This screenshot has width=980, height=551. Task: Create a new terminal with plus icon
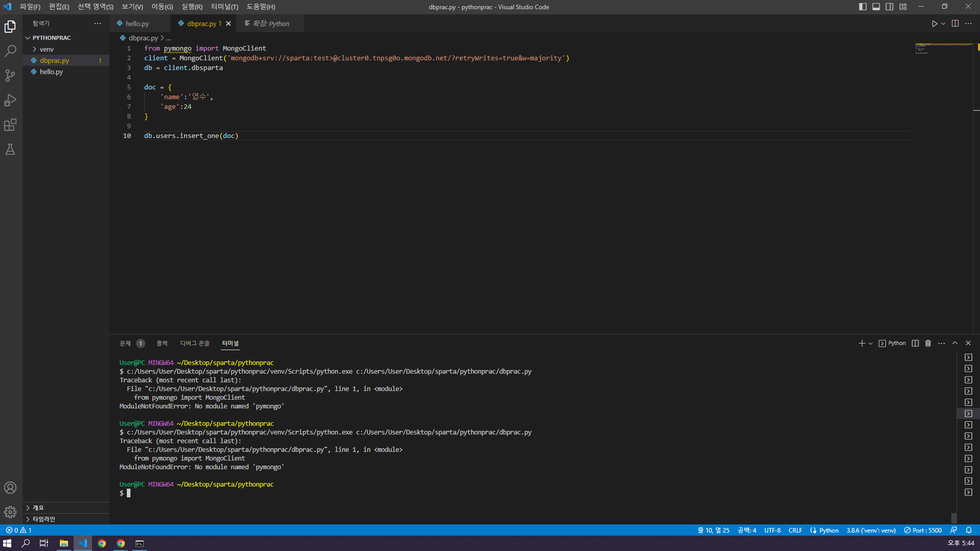point(862,343)
